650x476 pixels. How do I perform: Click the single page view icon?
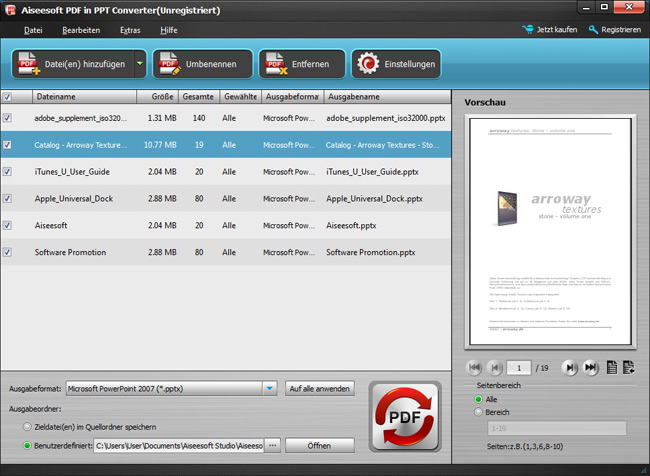612,367
